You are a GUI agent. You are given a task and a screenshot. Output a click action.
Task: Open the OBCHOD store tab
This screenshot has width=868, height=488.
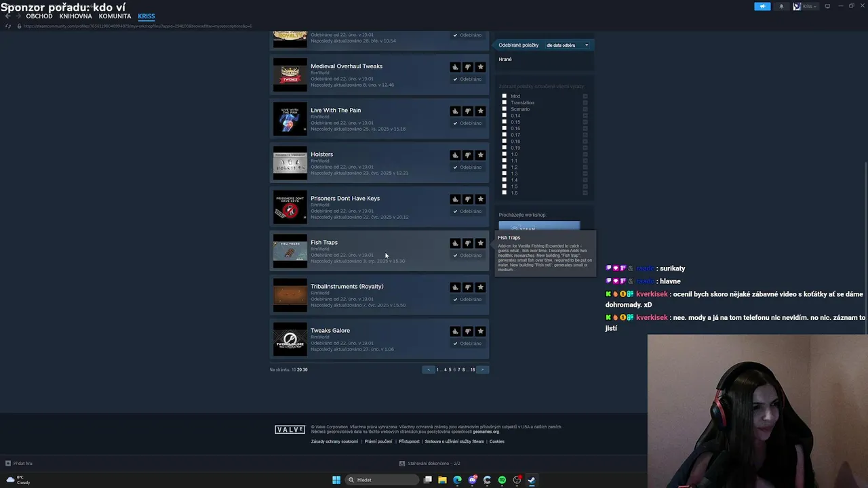(x=39, y=16)
